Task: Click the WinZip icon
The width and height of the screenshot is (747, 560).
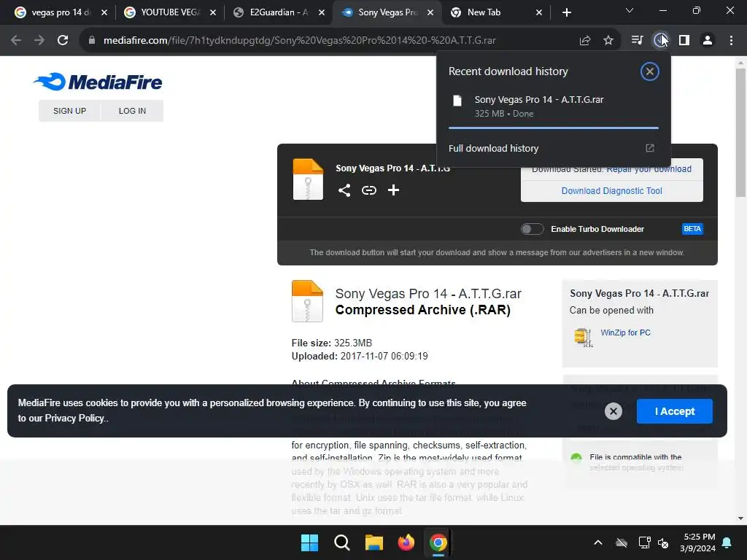Action: coord(584,338)
